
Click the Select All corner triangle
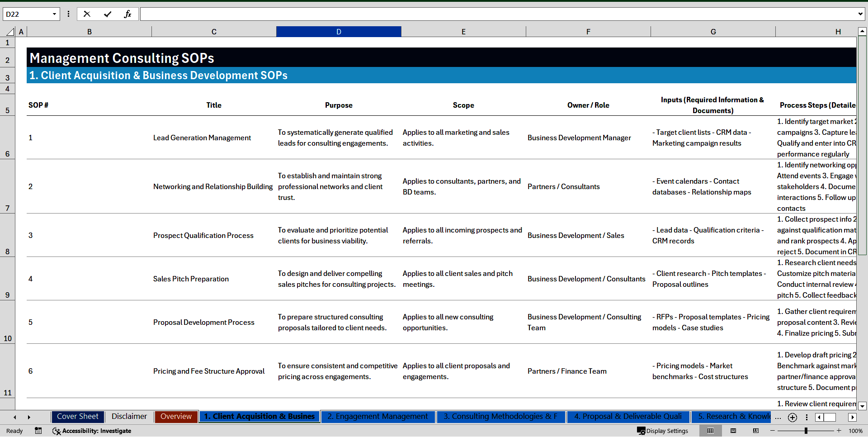coord(10,32)
